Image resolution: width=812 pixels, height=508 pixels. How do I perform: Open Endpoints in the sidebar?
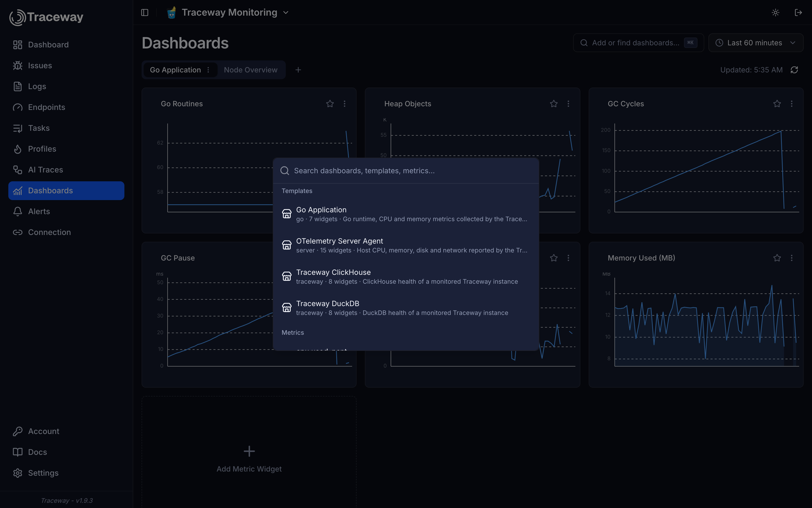coord(66,107)
